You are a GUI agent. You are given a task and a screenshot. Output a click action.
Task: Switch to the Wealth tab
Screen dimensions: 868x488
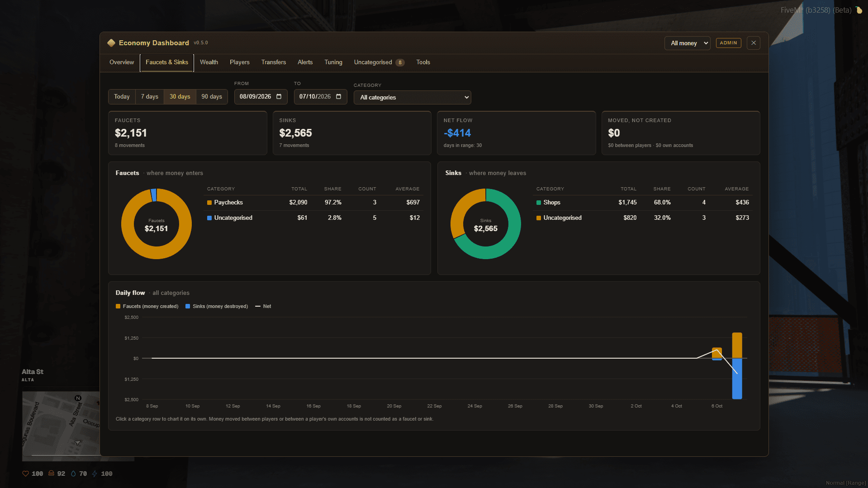[x=209, y=62]
